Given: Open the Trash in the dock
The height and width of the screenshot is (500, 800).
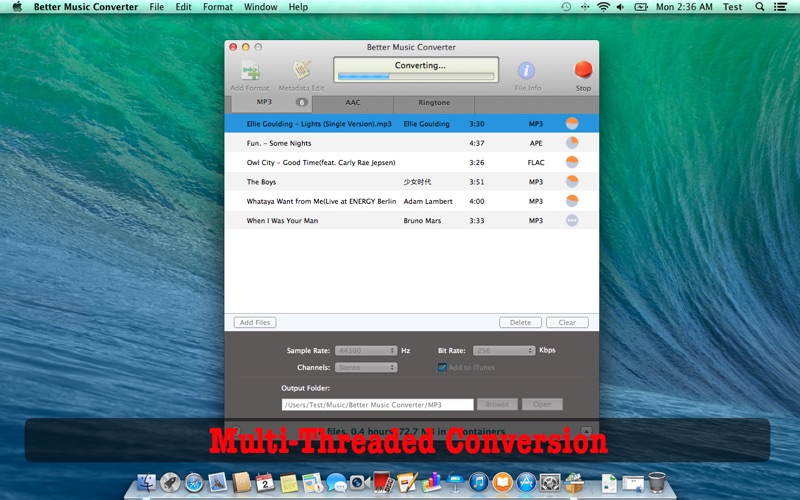Looking at the screenshot, I should (x=657, y=482).
